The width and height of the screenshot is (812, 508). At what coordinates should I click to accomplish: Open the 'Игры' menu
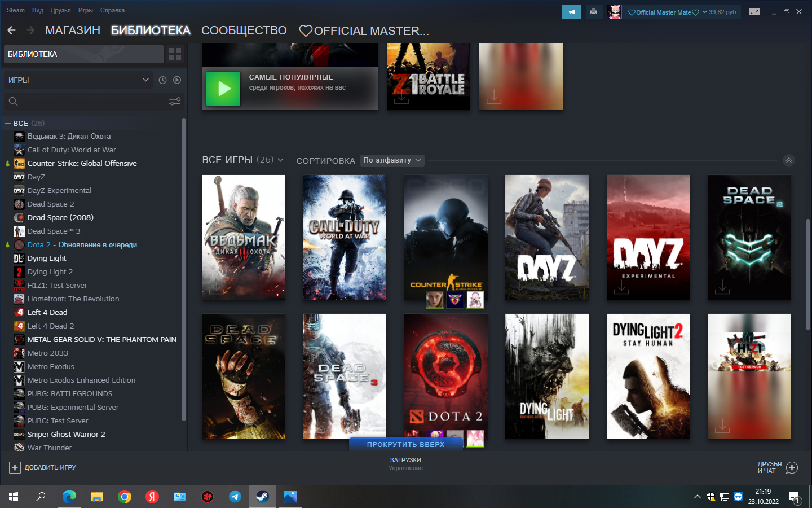(x=86, y=10)
